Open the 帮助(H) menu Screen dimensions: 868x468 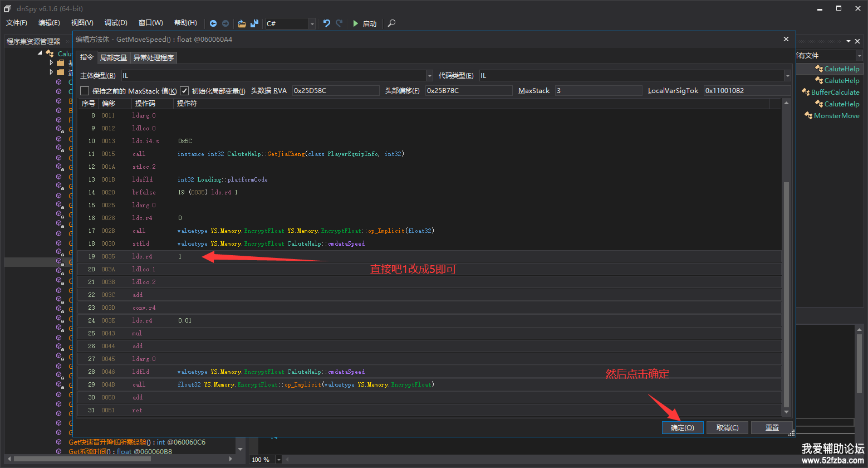185,23
